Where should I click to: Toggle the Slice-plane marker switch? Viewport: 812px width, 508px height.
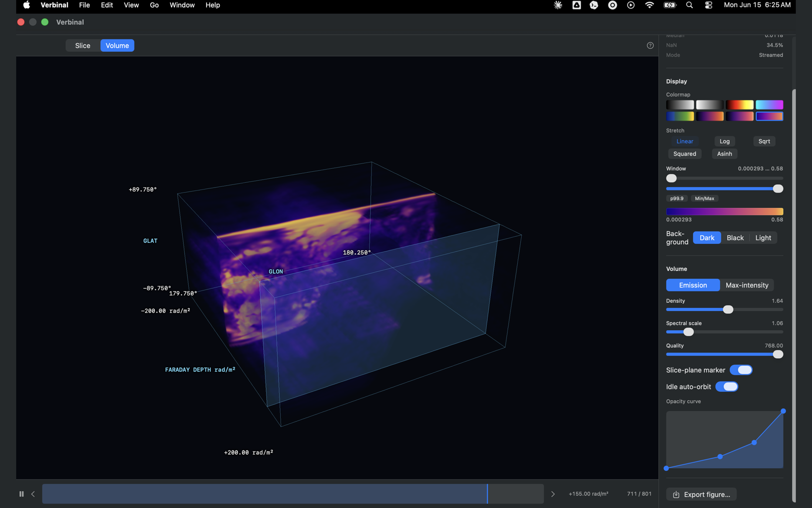(741, 370)
